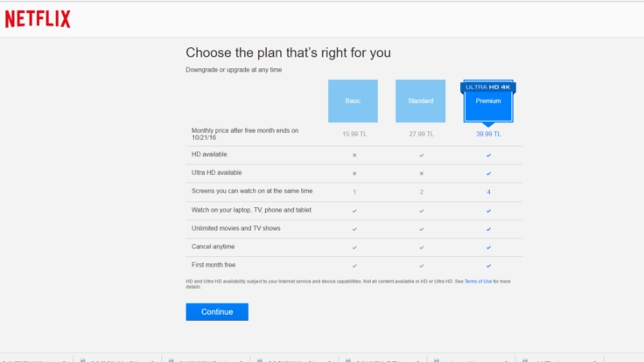Click Basic plan's screens value 1

pos(354,192)
